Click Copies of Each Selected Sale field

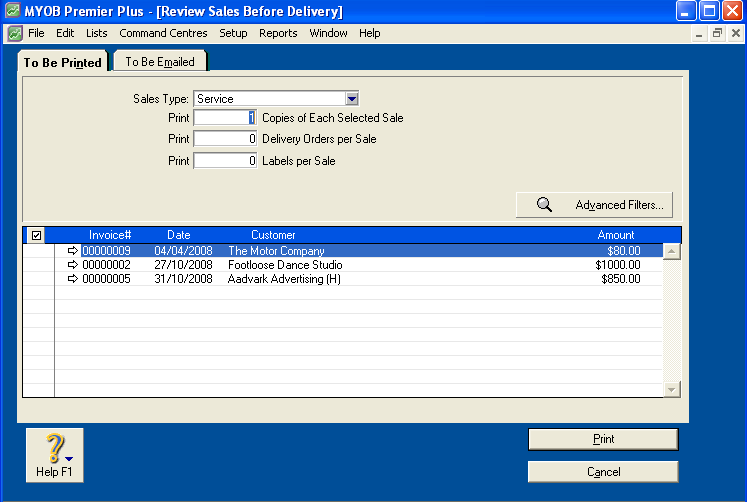(225, 118)
